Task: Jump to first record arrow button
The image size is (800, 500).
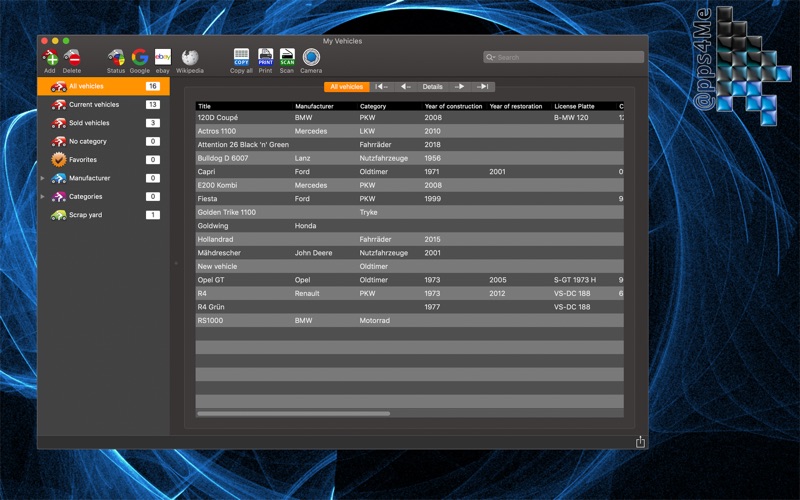Action: tap(382, 87)
